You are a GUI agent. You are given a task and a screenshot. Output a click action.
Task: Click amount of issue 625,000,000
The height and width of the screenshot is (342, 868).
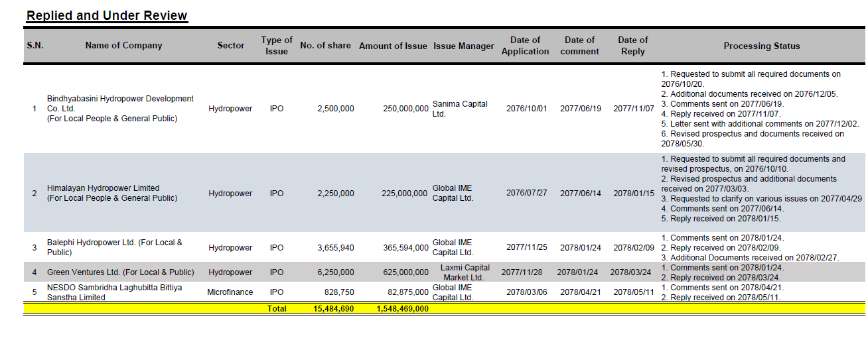coord(405,272)
